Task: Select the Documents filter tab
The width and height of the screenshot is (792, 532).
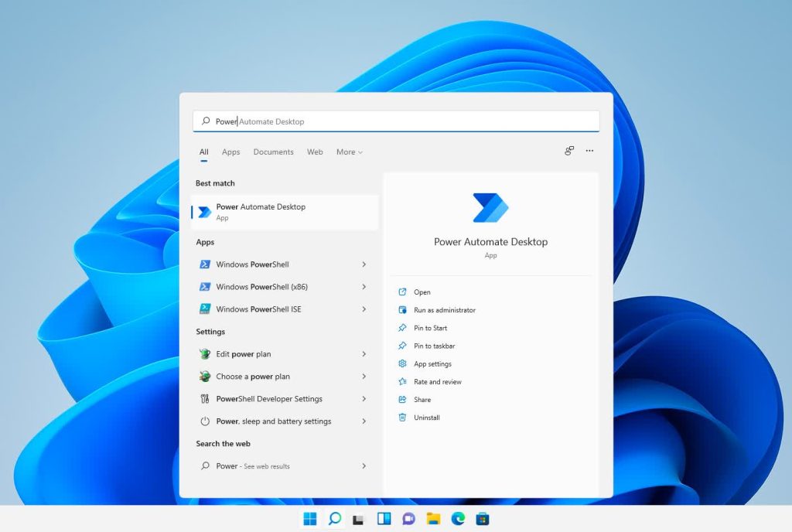Action: (273, 152)
